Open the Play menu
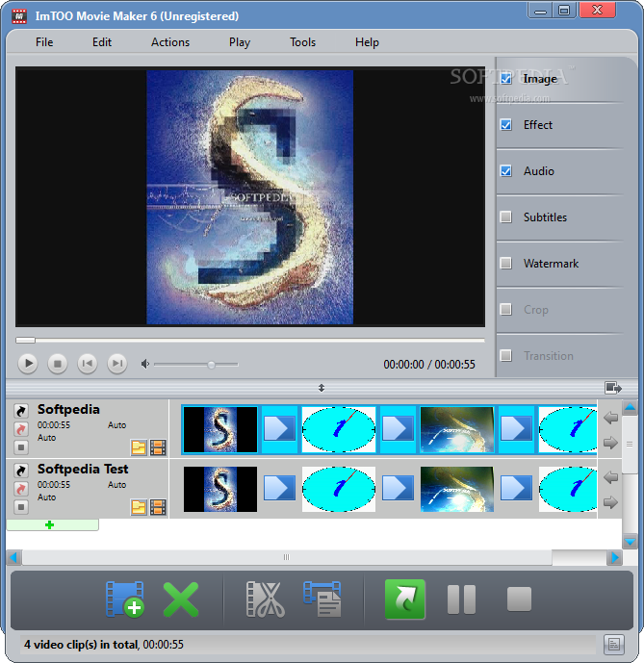Screen dimensions: 644x663 [x=240, y=42]
